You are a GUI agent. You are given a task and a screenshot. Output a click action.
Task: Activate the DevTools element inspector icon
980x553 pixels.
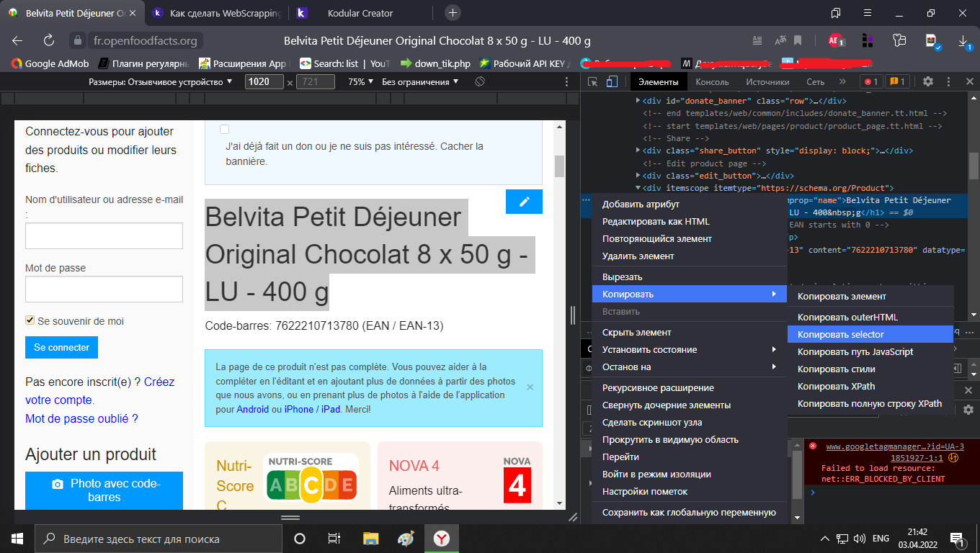coord(592,82)
